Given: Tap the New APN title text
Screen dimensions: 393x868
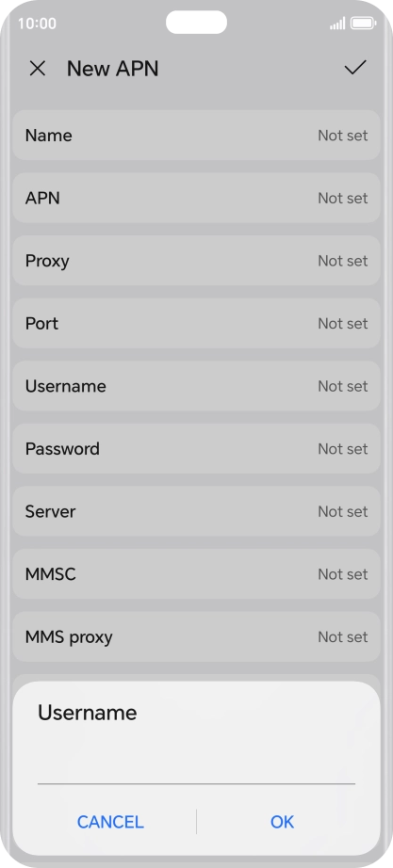Looking at the screenshot, I should click(112, 69).
